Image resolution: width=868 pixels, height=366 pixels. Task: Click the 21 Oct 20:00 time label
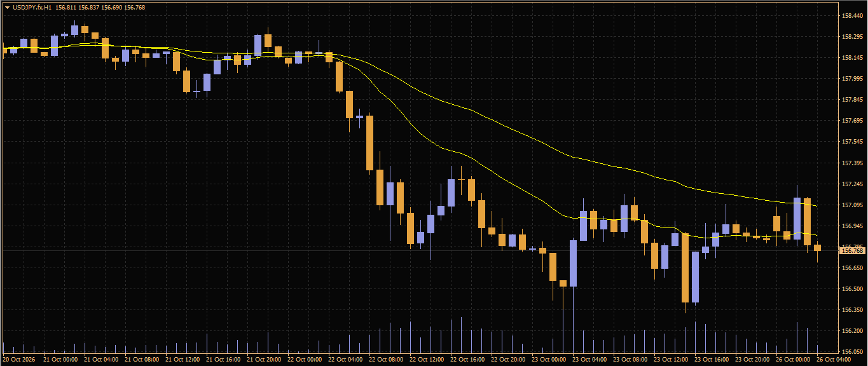[264, 360]
